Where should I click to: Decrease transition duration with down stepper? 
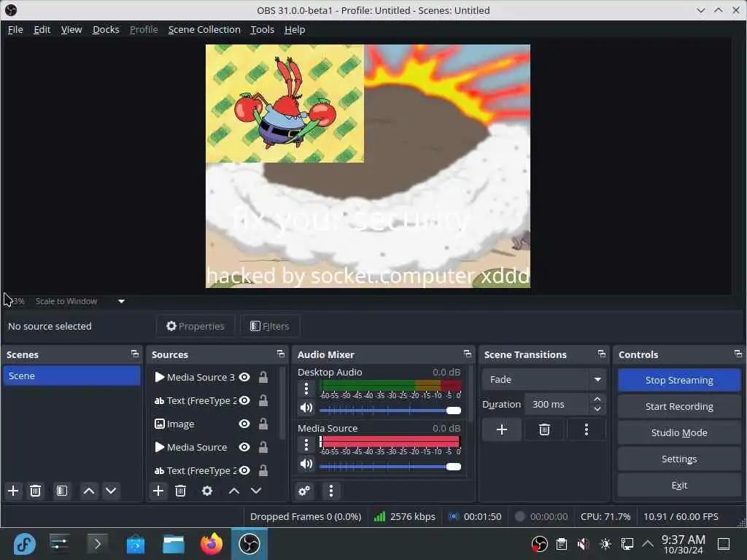coord(597,409)
